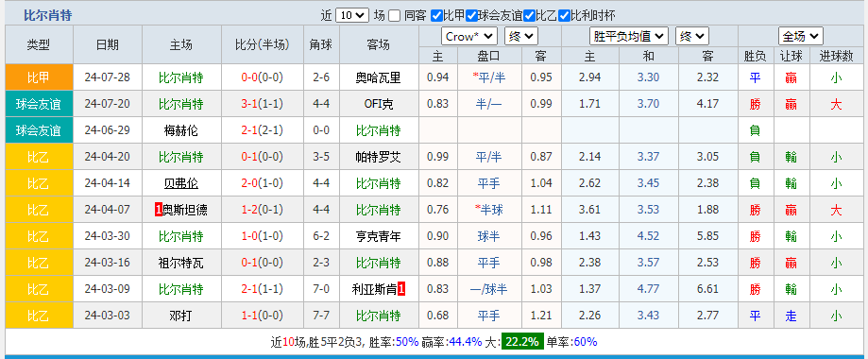Open the 终 dropdown beside 胜平负均值
868x359 pixels.
point(692,37)
